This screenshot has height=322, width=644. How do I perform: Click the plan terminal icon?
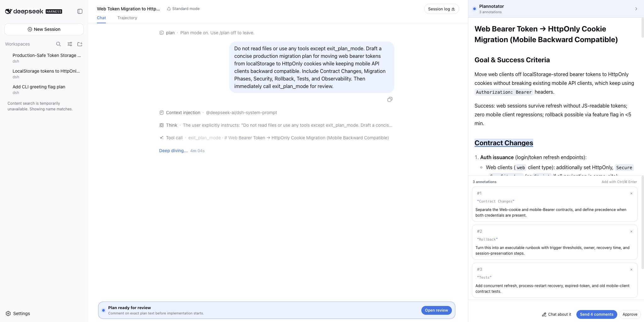click(x=162, y=33)
